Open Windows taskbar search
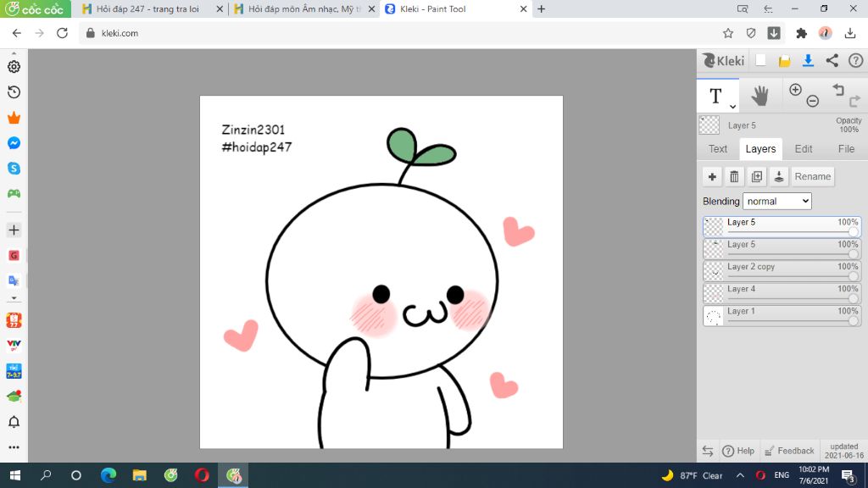The width and height of the screenshot is (868, 488). pos(46,475)
